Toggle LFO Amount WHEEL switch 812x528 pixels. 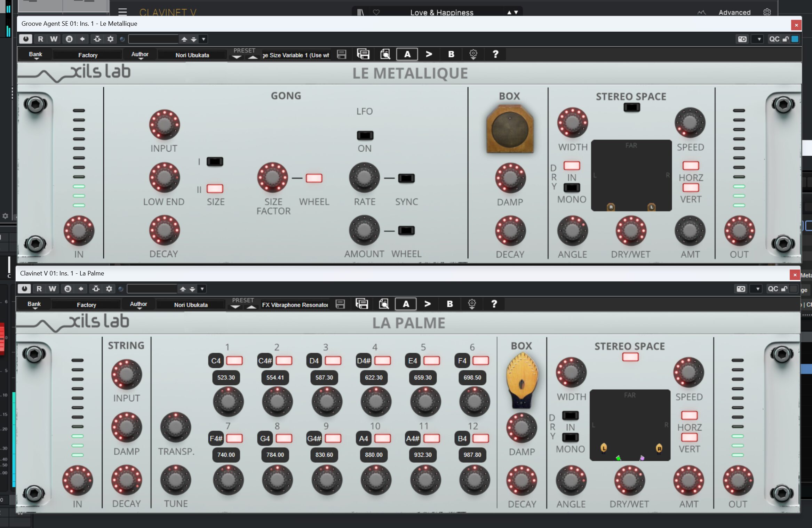point(406,230)
